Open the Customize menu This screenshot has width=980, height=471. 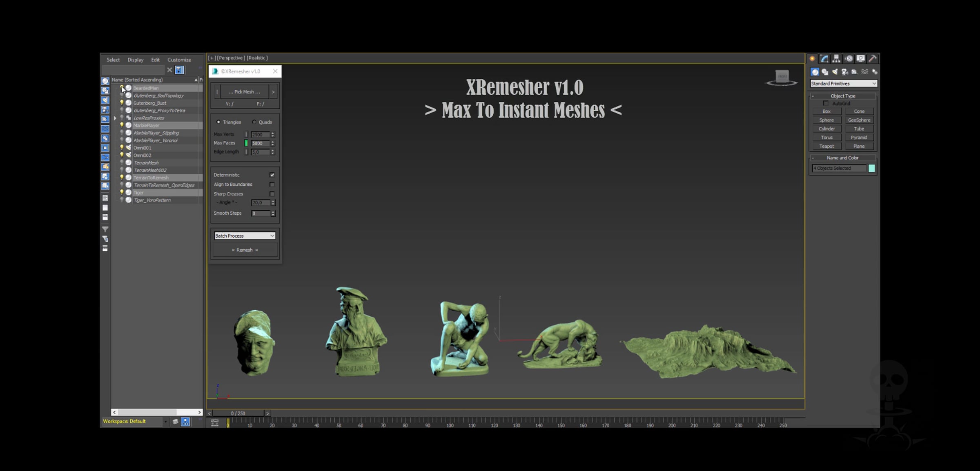[x=179, y=60]
